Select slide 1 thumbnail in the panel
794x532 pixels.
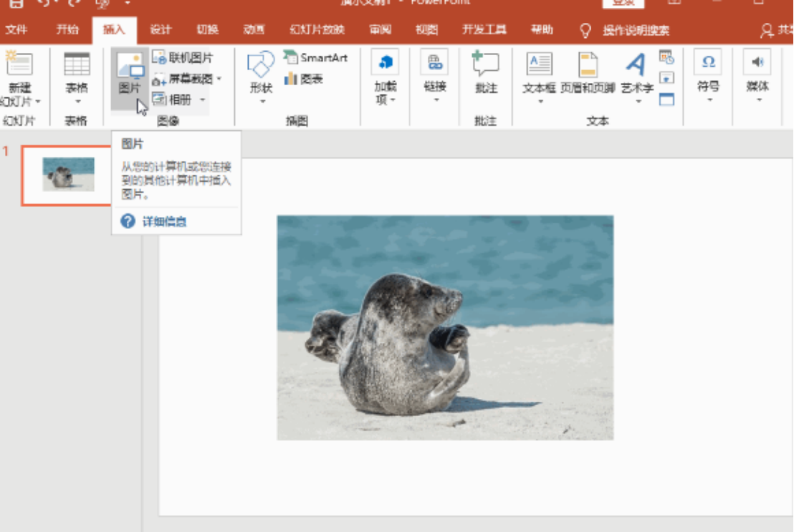pyautogui.click(x=64, y=174)
